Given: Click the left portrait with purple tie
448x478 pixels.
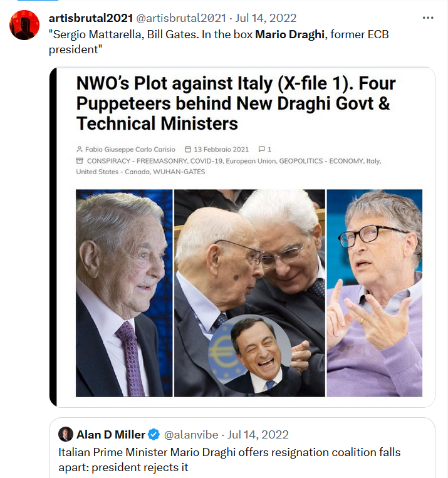Looking at the screenshot, I should point(124,293).
